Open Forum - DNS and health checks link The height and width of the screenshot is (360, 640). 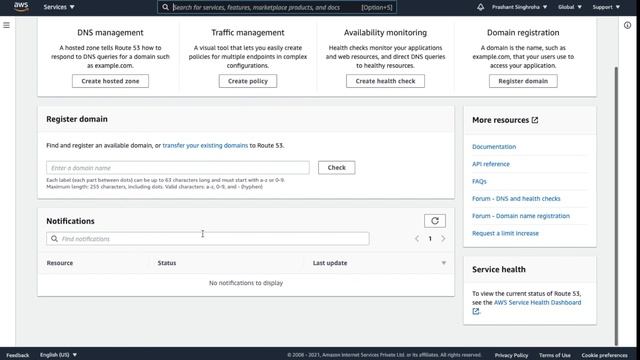pyautogui.click(x=516, y=199)
